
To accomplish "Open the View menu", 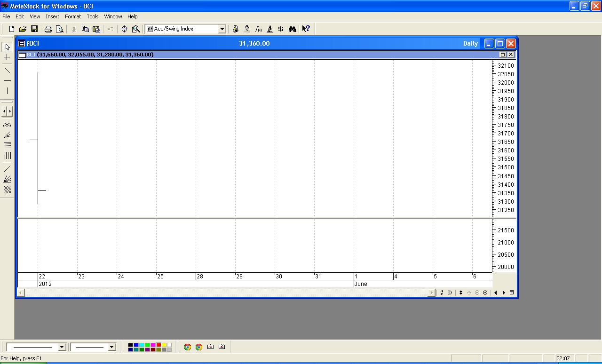I will 35,16.
